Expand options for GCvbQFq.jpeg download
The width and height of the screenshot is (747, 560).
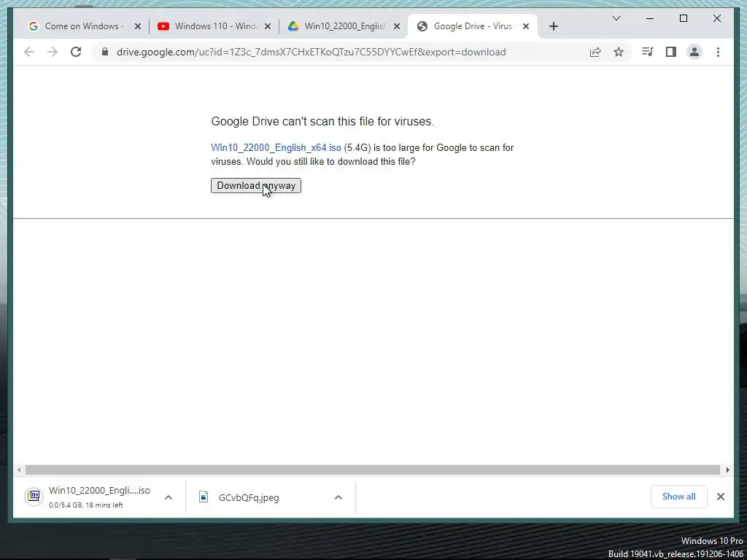click(x=338, y=497)
